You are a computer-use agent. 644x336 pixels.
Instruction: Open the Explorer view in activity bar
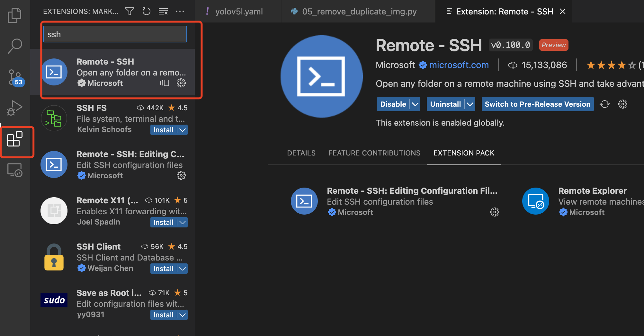click(14, 15)
